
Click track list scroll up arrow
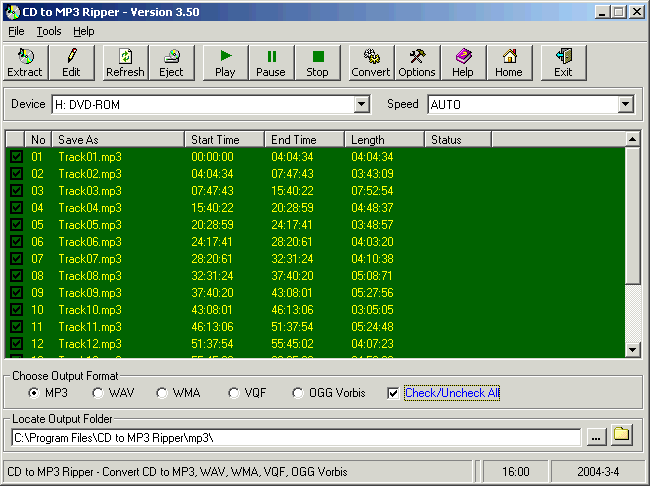tap(633, 139)
